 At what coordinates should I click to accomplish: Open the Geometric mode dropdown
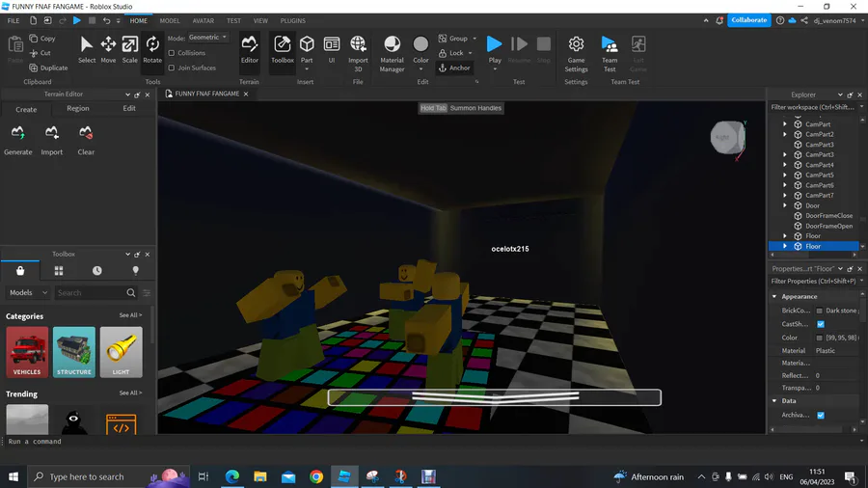pos(207,38)
